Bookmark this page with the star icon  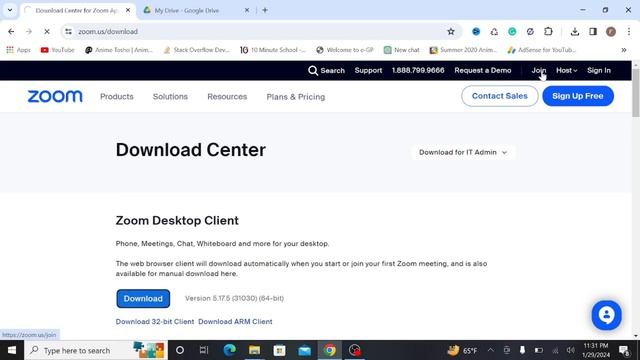(451, 31)
